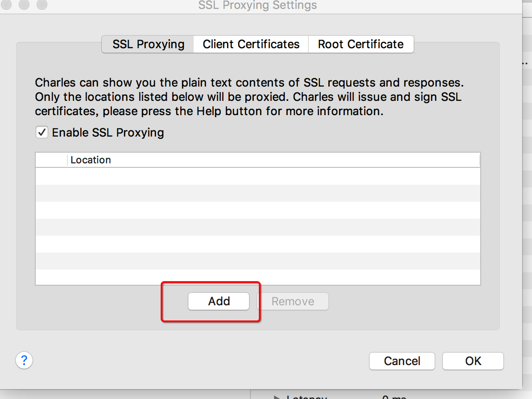Switch to the SSL Proxying tab
Image resolution: width=532 pixels, height=399 pixels.
pos(148,45)
